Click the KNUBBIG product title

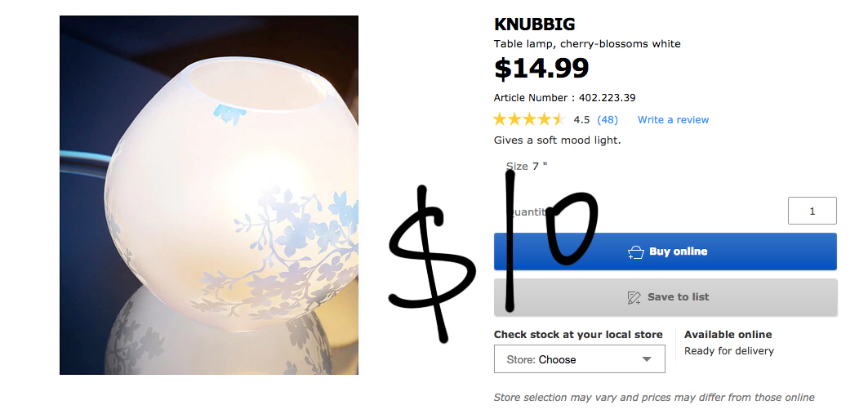[535, 24]
